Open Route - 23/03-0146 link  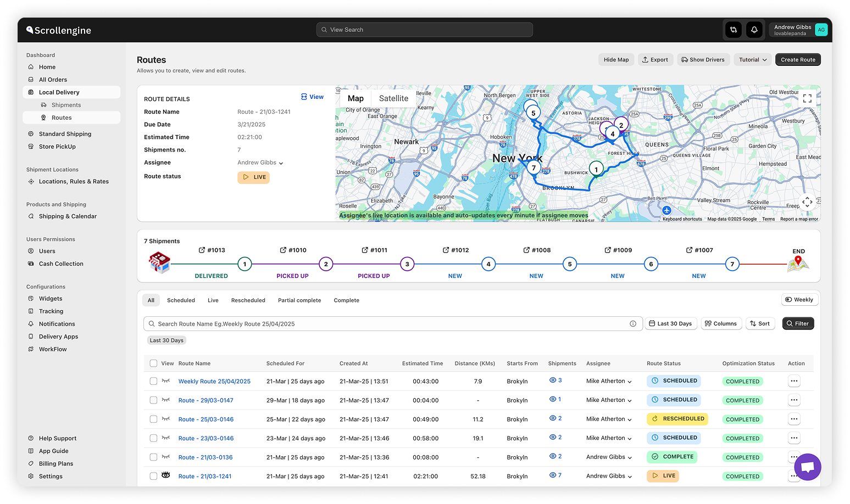pyautogui.click(x=206, y=439)
